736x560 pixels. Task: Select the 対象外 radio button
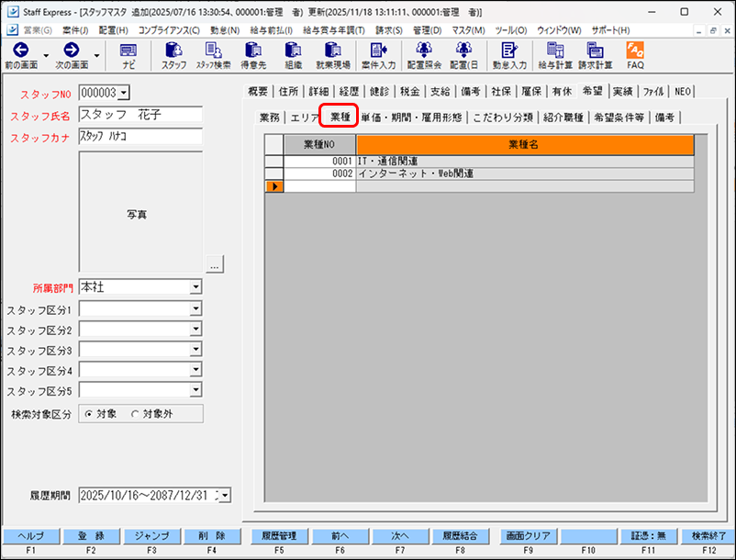pyautogui.click(x=136, y=414)
